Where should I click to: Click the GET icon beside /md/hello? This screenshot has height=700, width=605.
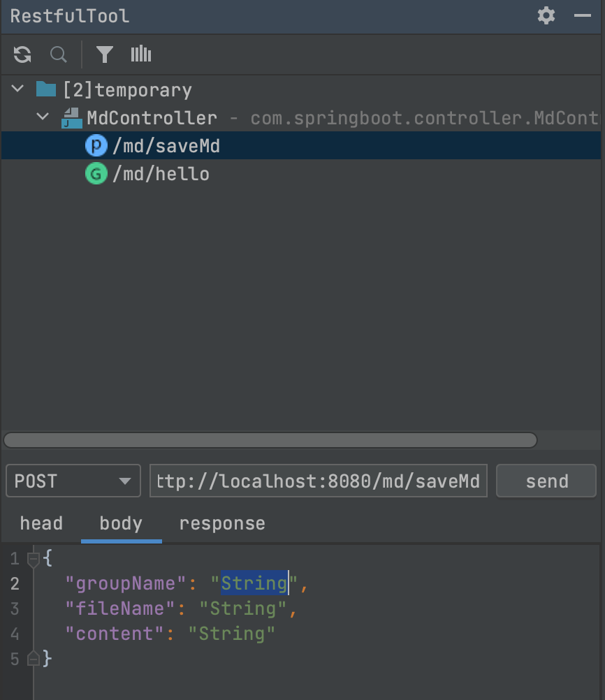tap(96, 173)
